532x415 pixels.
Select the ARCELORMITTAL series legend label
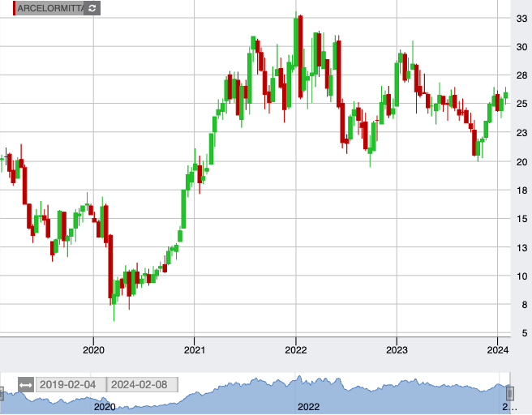click(x=50, y=8)
